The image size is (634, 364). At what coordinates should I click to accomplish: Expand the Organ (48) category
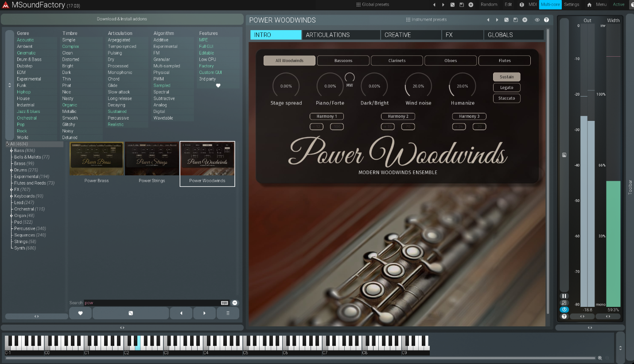[12, 216]
